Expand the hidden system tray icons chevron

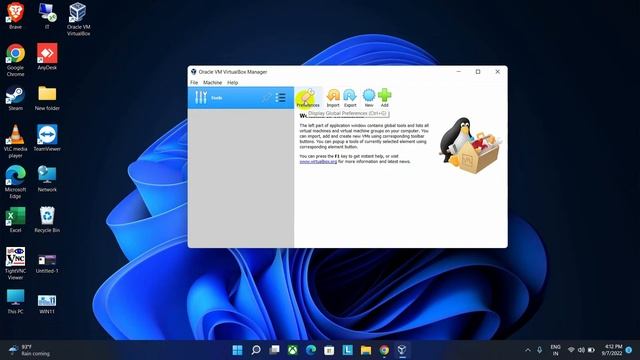(x=527, y=350)
